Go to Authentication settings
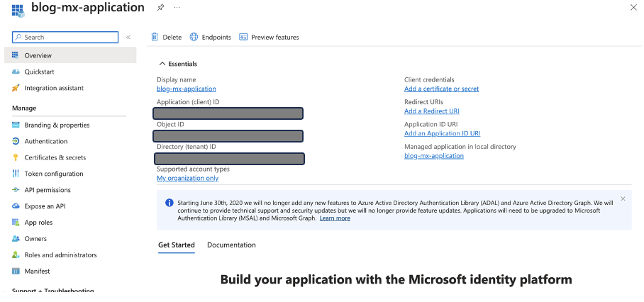 coord(46,141)
